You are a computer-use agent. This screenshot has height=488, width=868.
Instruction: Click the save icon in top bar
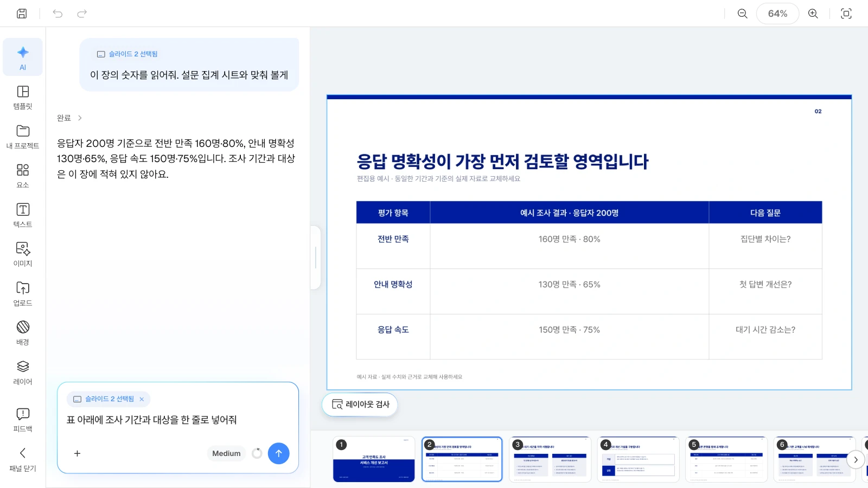22,14
